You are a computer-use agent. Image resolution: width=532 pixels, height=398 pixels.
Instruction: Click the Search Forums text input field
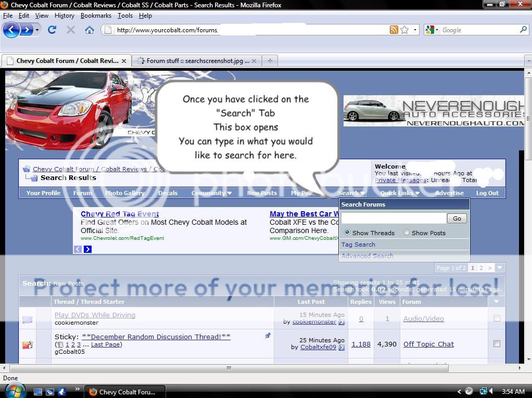coord(394,219)
